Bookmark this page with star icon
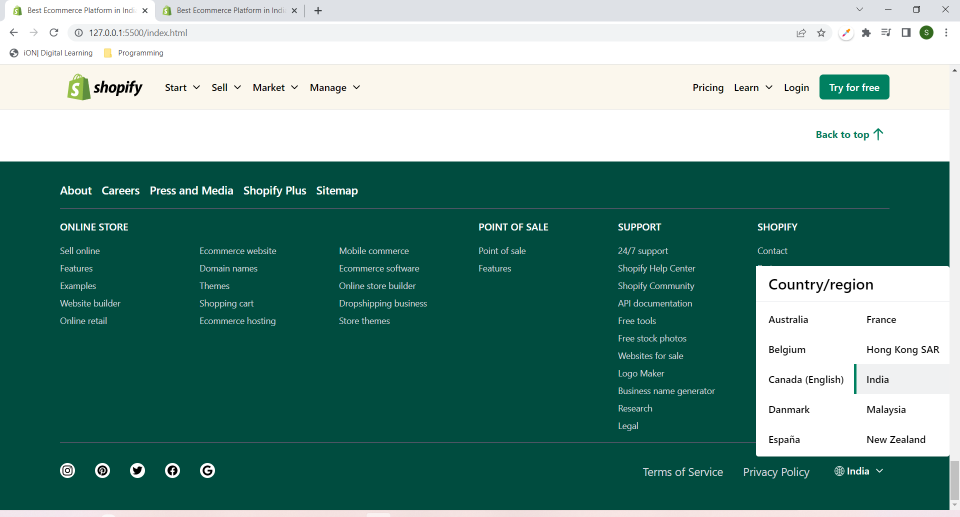This screenshot has height=517, width=960. (x=821, y=33)
